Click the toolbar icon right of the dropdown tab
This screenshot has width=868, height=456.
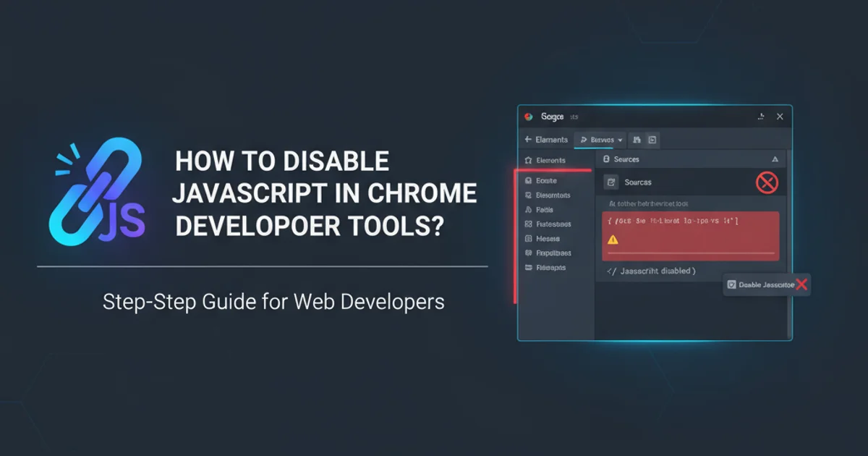[x=637, y=140]
